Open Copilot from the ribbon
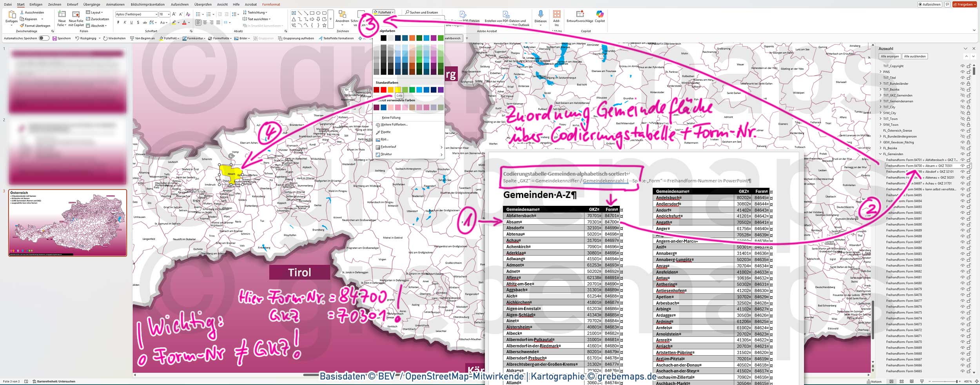 click(600, 15)
